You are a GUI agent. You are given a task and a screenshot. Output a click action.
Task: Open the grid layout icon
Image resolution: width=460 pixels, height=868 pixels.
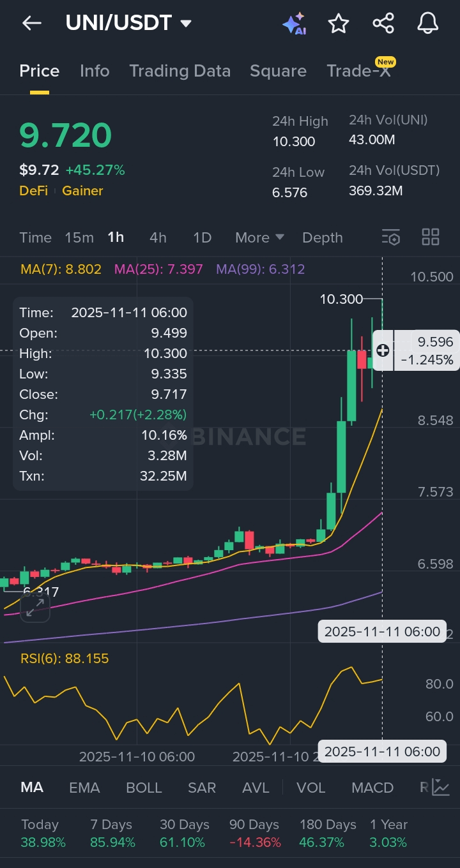click(431, 237)
